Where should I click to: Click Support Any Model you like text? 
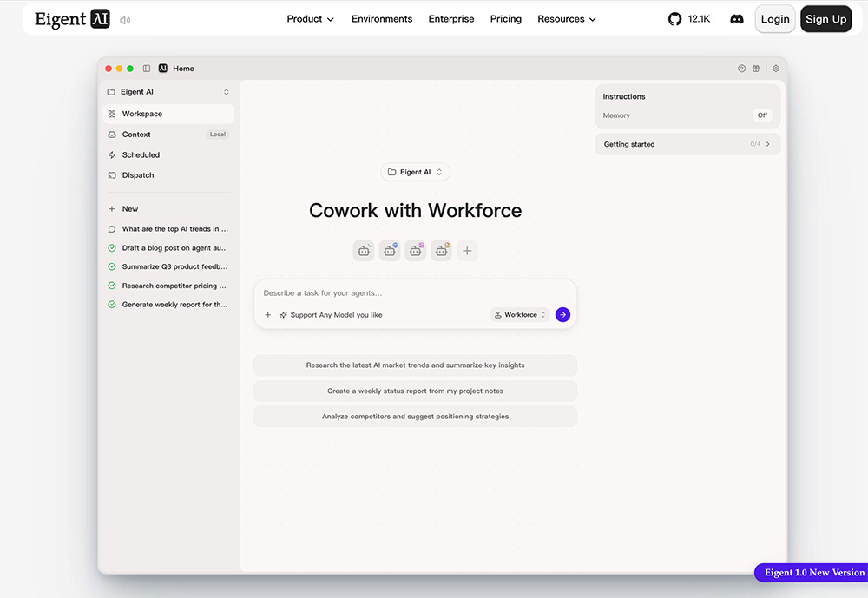337,315
